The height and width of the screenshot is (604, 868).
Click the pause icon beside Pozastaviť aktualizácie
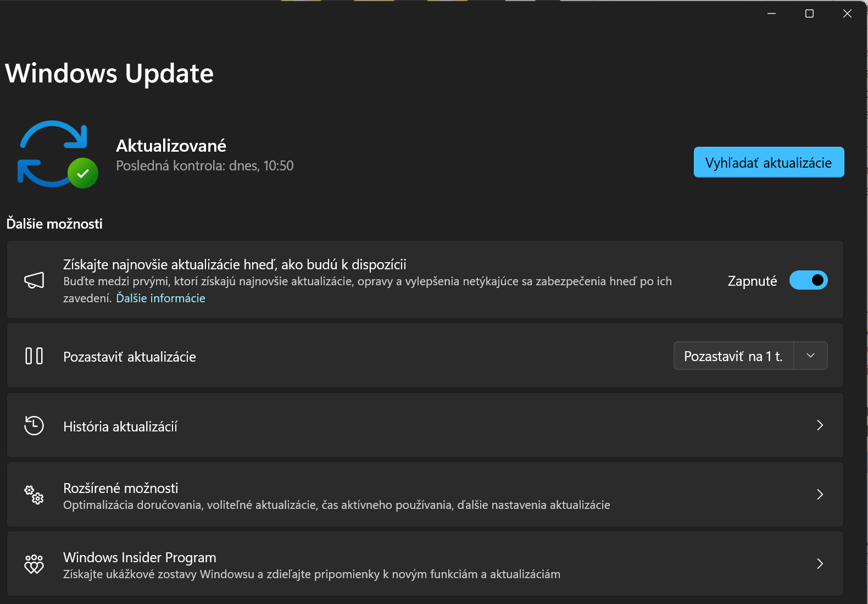coord(34,356)
